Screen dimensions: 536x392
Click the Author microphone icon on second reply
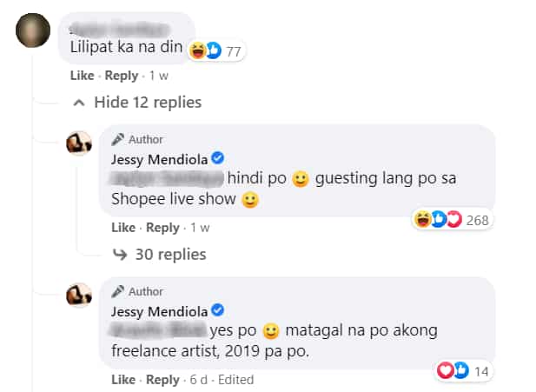pyautogui.click(x=117, y=291)
